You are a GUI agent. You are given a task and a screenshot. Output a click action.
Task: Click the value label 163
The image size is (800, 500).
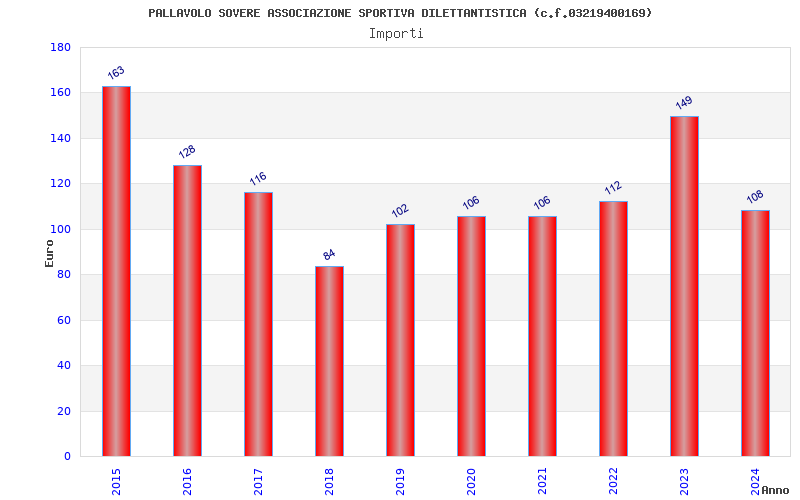click(x=116, y=73)
